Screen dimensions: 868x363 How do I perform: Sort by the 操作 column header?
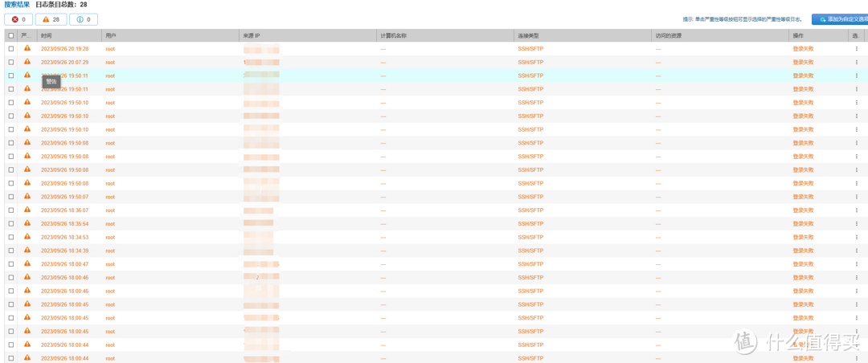click(x=819, y=35)
